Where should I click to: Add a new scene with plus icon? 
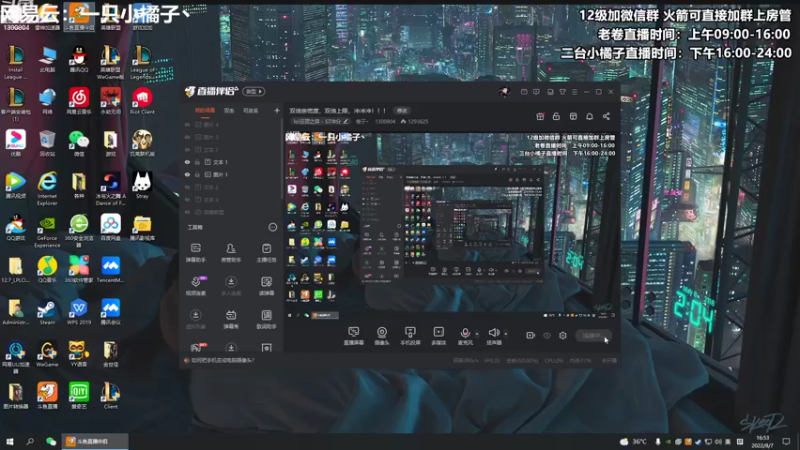(277, 110)
